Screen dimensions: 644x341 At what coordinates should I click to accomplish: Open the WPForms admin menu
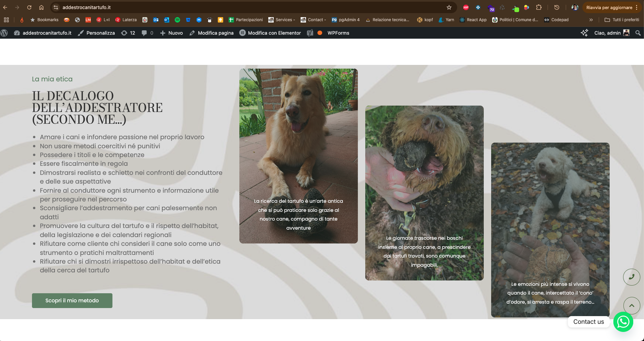point(338,33)
